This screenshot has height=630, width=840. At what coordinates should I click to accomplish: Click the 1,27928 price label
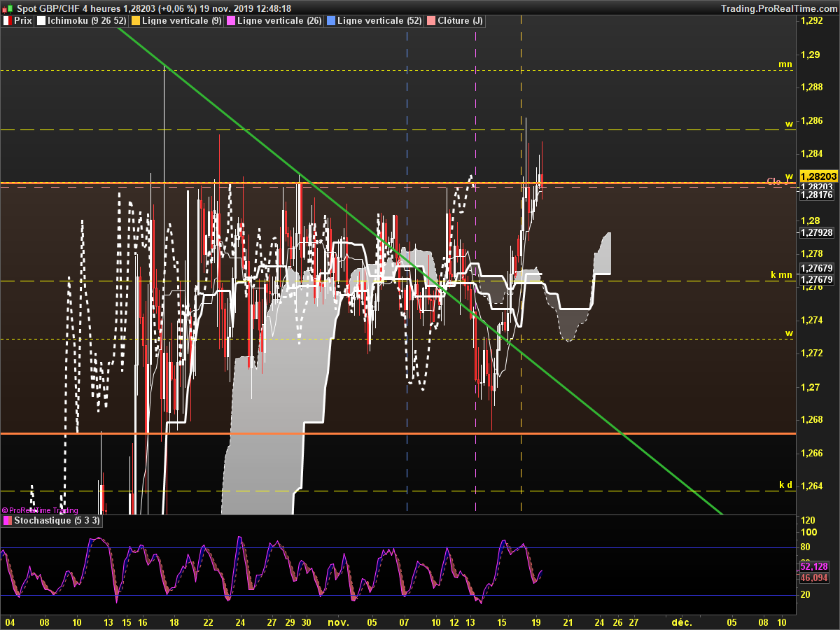(816, 232)
